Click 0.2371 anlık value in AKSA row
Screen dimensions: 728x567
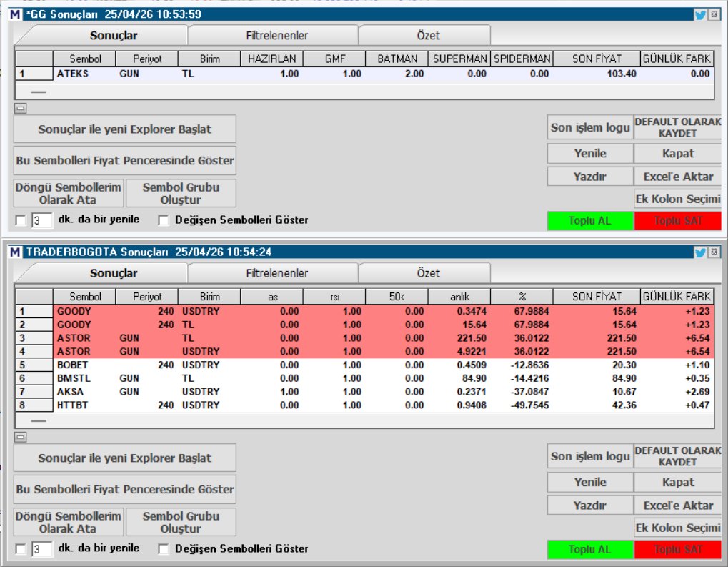pos(472,392)
